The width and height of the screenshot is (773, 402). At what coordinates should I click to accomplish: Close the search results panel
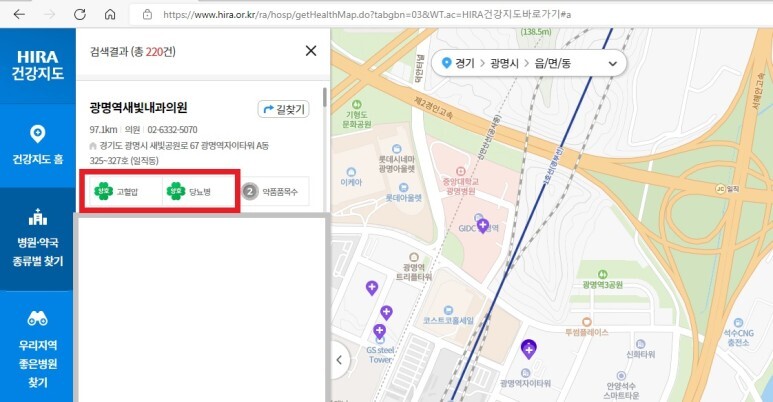[x=311, y=51]
